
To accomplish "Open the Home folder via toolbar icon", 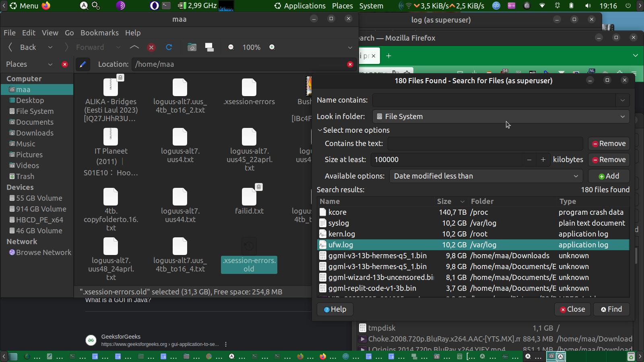I will [192, 47].
